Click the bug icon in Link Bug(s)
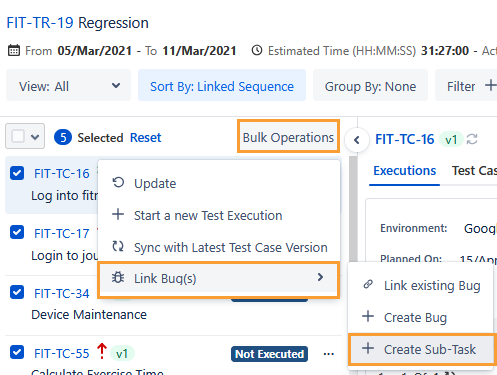 tap(118, 277)
